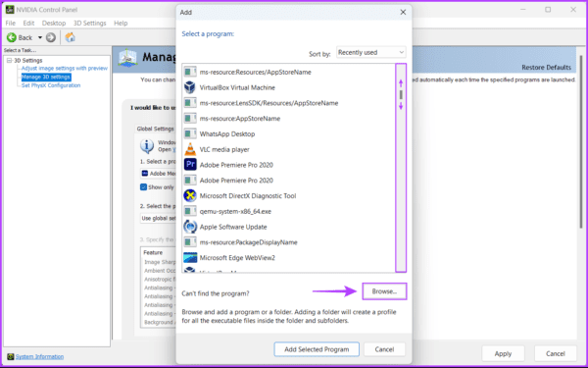Click the Apple Software Update icon
588x368 pixels.
click(x=190, y=227)
